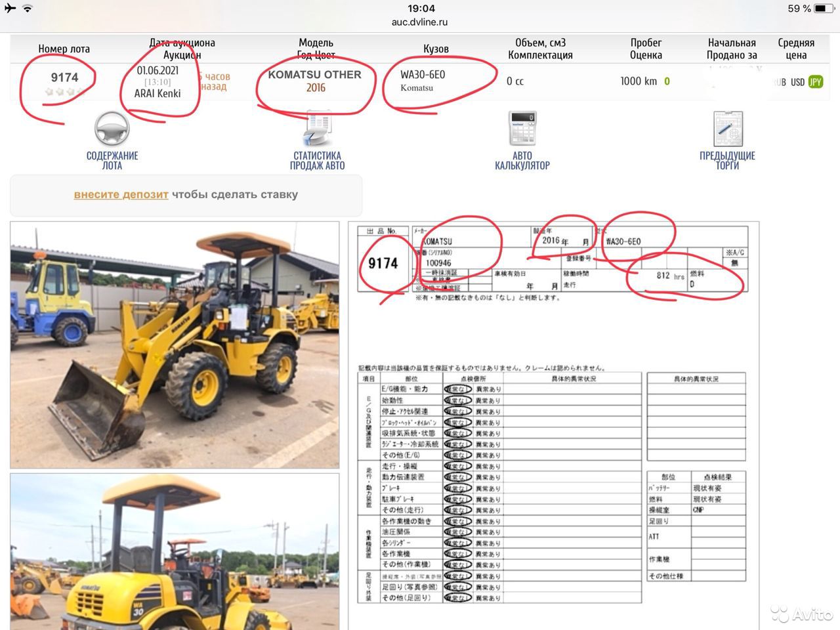The height and width of the screenshot is (630, 840).
Task: Tap the auc.dvline.ru address bar
Action: 420,22
